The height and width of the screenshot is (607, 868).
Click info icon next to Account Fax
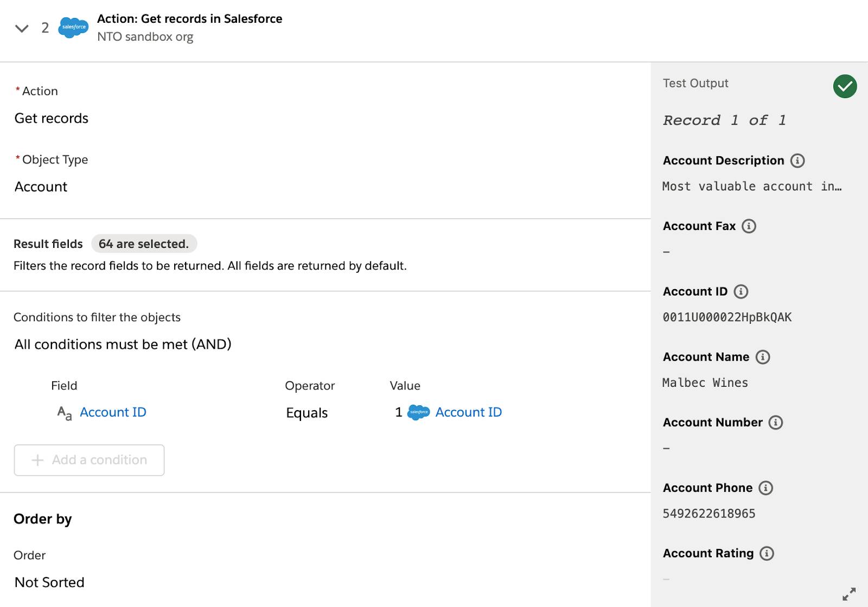[x=749, y=226]
